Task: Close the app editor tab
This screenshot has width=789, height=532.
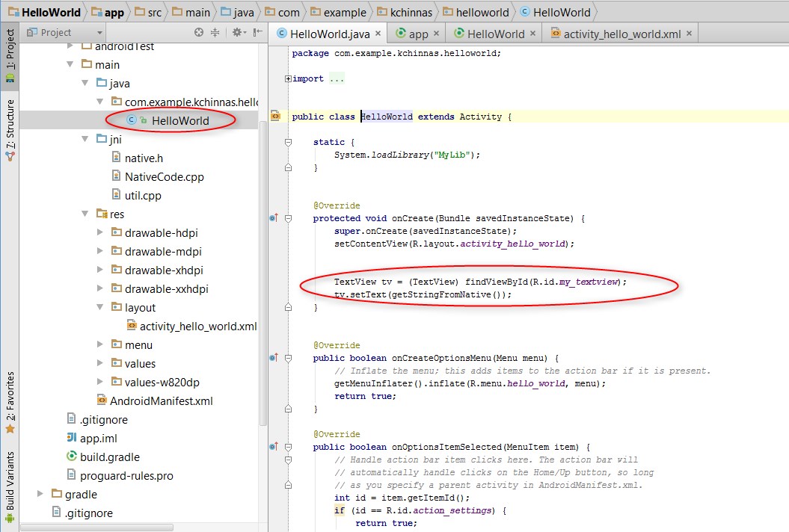Action: [436, 33]
